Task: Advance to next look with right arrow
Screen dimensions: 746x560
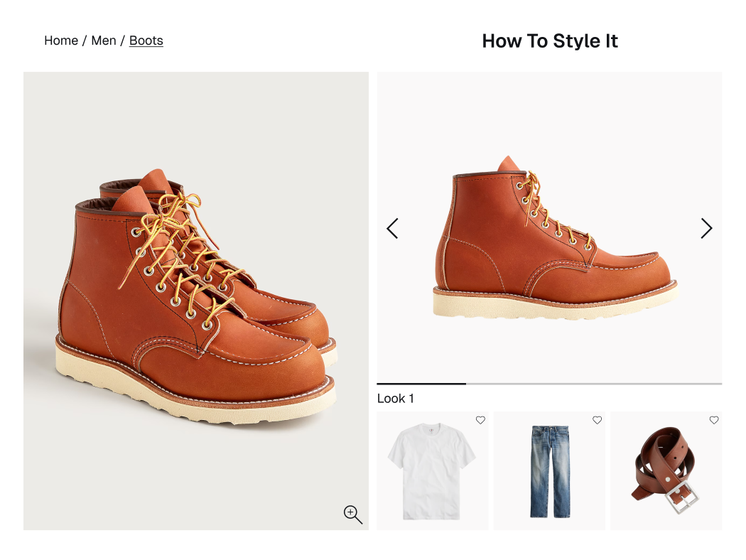Action: coord(706,228)
